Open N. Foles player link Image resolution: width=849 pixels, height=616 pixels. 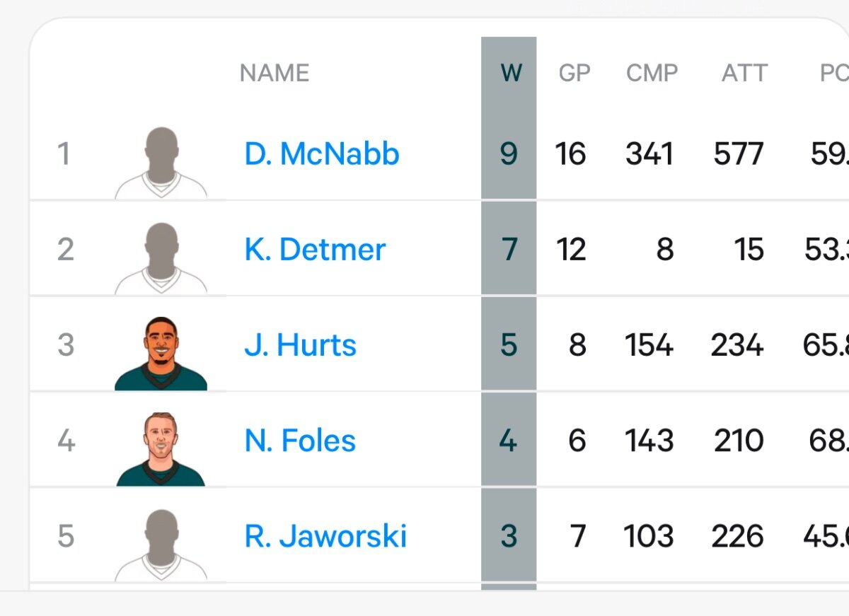[x=300, y=441]
